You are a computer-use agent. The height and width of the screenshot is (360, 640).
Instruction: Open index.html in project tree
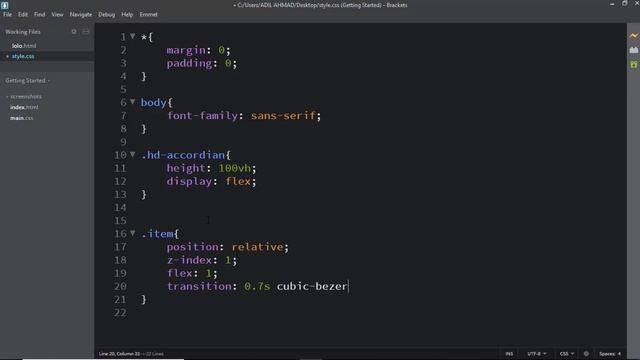[24, 107]
